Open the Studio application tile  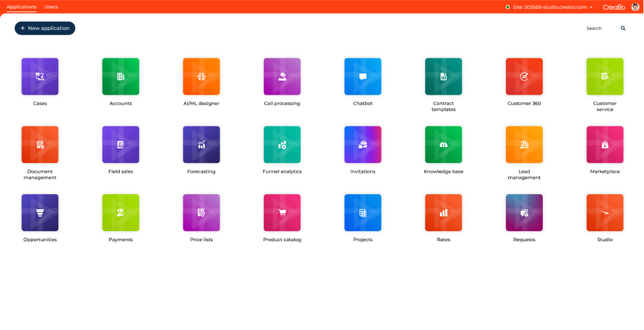[605, 213]
